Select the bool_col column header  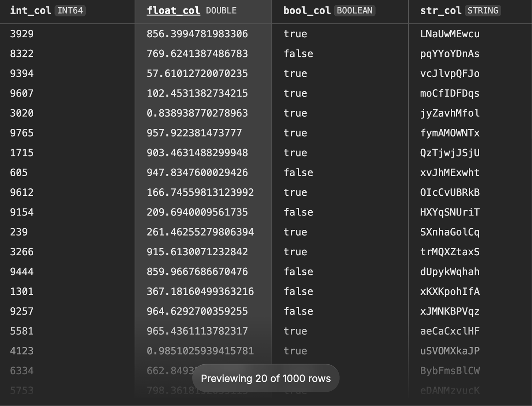pos(307,11)
